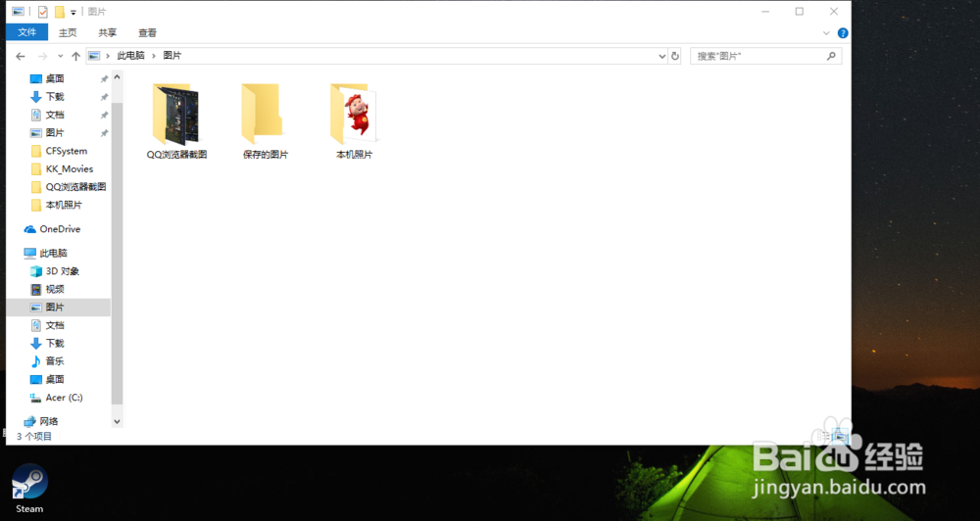
Task: Open Acer (C:) drive in the sidebar
Action: coord(63,398)
